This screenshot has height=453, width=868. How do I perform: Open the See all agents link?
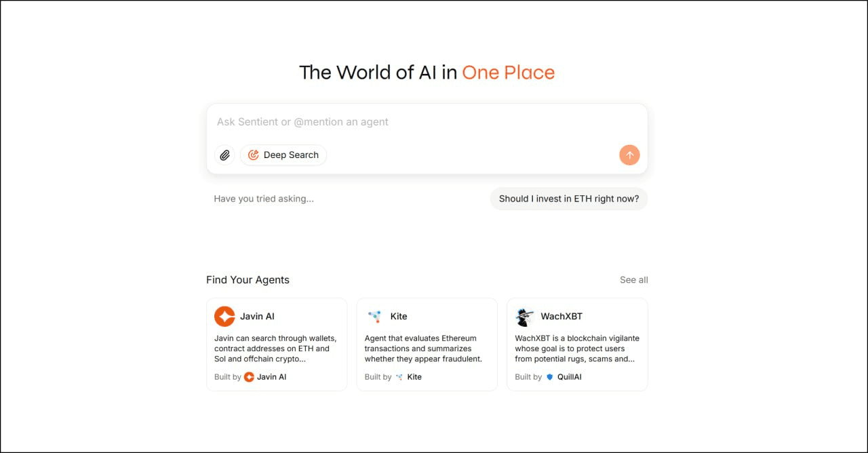point(634,280)
